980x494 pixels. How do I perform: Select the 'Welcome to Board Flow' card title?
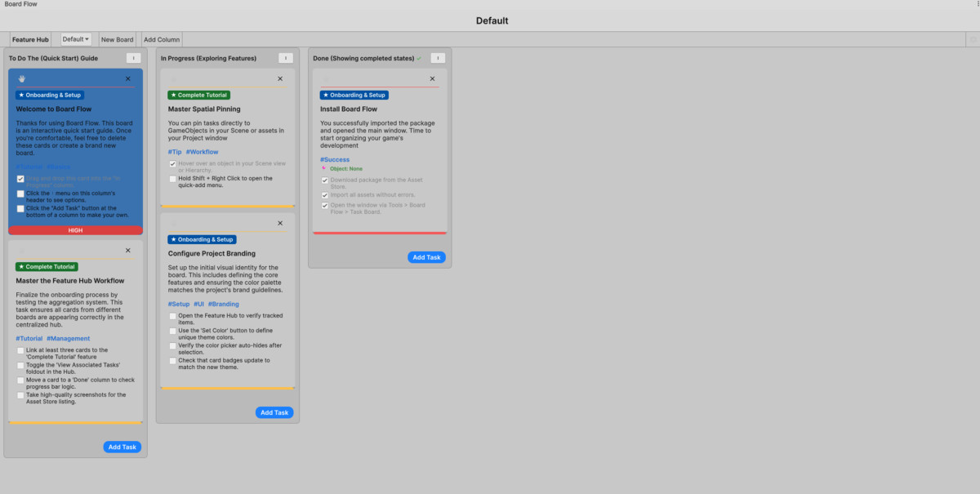(x=54, y=109)
